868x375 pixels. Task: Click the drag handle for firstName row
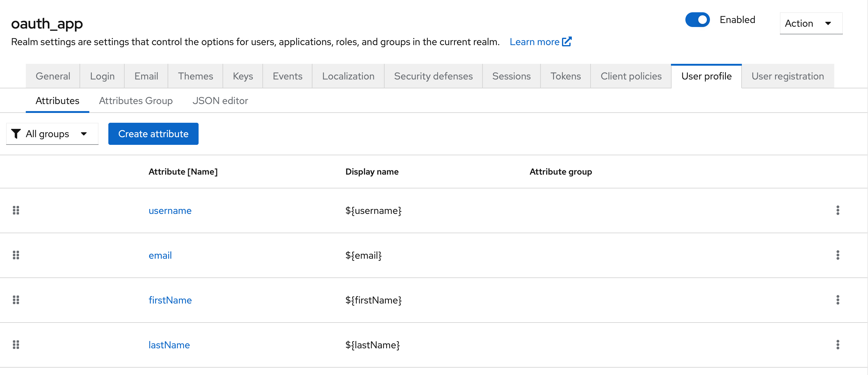pos(16,300)
